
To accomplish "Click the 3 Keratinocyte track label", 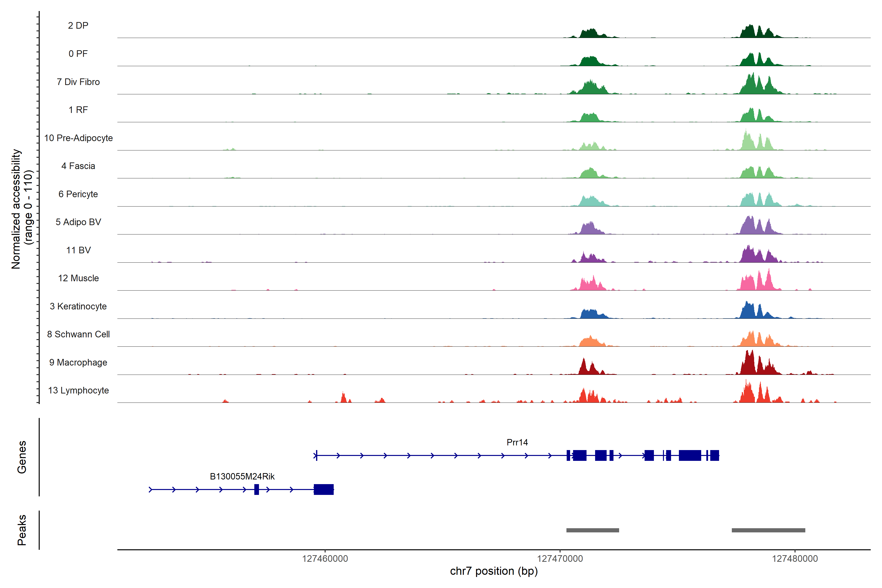I will coord(78,306).
